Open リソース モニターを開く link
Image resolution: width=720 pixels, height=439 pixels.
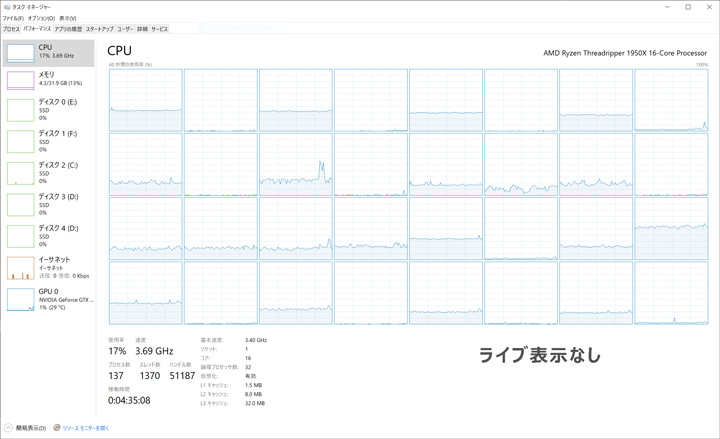click(x=86, y=428)
